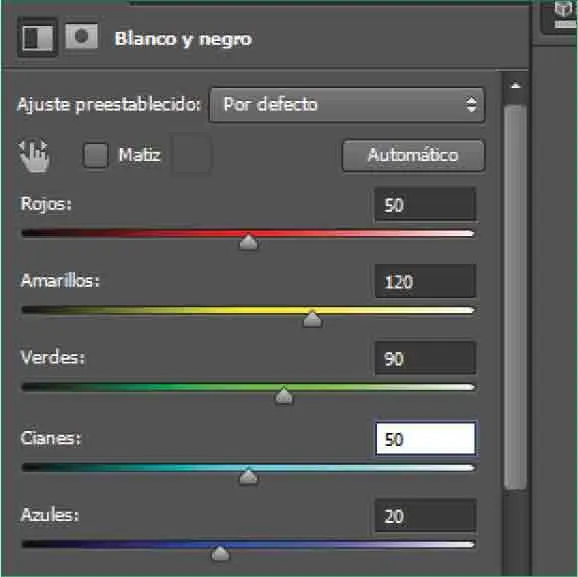
Task: Open the layer mask properties icon
Action: point(81,37)
